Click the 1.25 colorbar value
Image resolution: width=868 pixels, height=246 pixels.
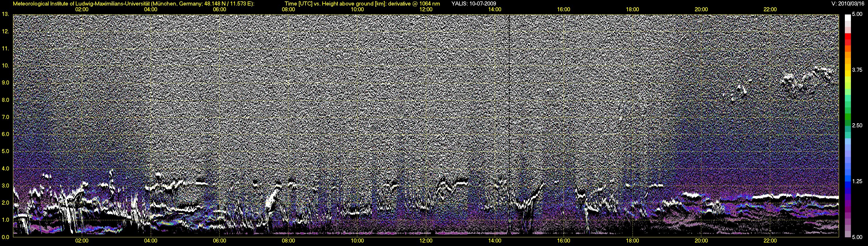coord(857,181)
